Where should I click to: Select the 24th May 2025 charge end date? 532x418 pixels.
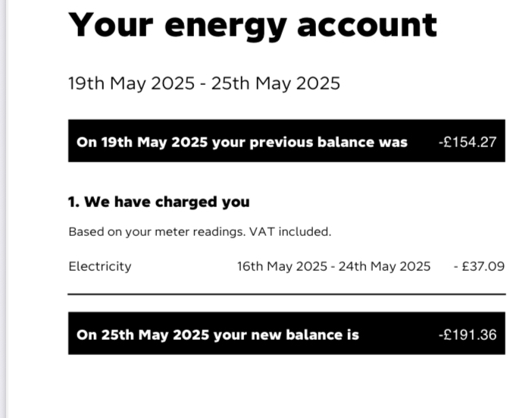[x=384, y=266]
